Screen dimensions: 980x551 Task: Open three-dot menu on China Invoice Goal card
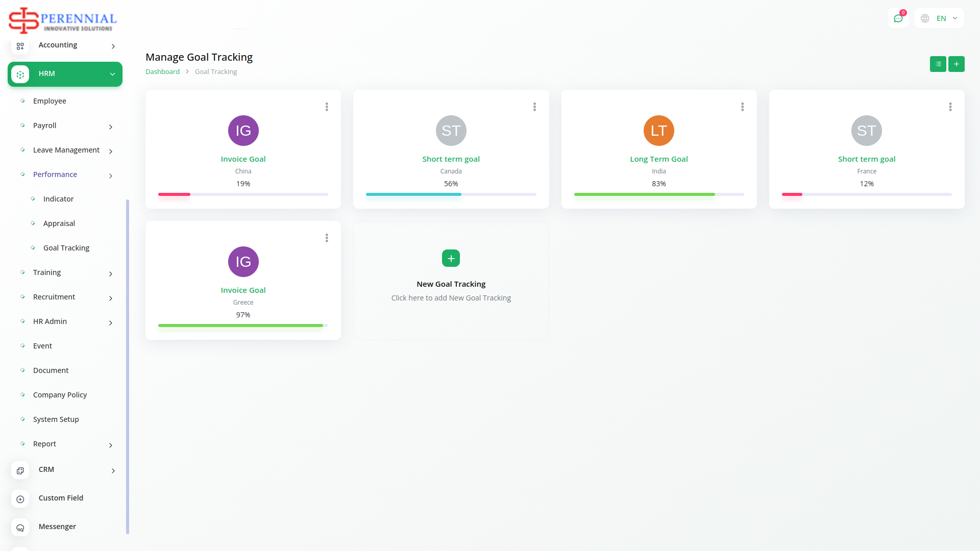pos(327,107)
